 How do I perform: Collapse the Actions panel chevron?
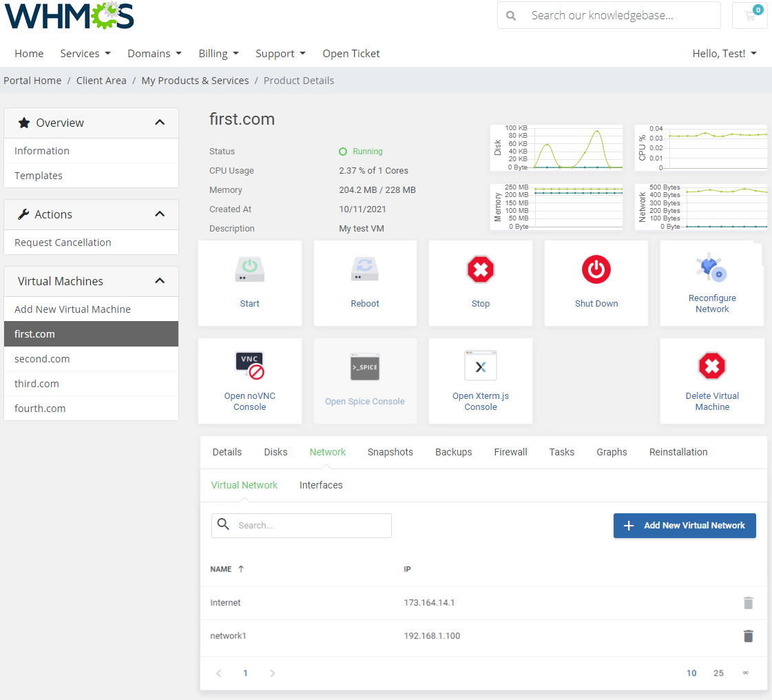tap(160, 214)
